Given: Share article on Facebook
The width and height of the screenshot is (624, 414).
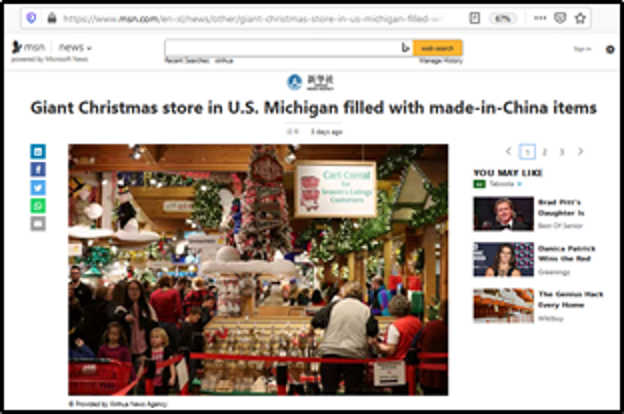Looking at the screenshot, I should point(38,170).
